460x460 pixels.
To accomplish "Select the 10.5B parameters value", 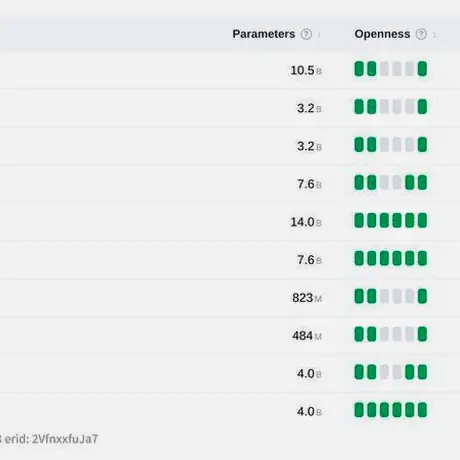I will [x=306, y=70].
